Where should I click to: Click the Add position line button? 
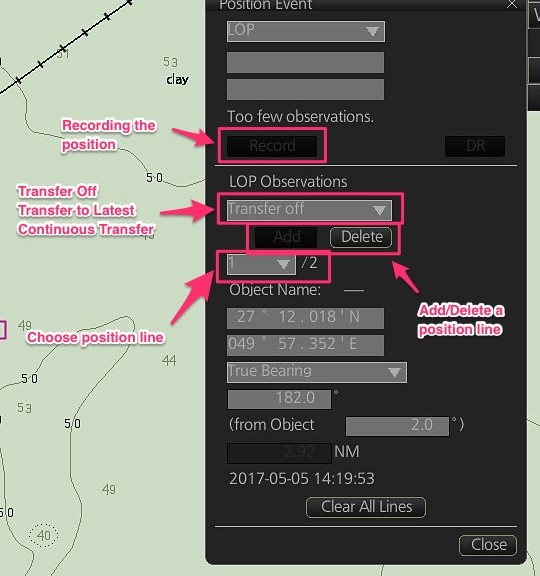tap(286, 237)
